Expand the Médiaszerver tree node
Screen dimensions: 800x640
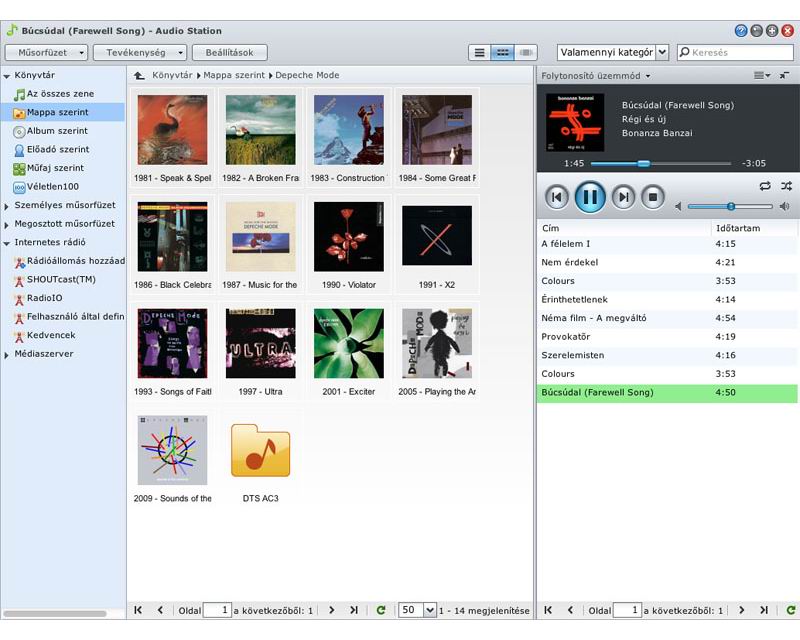7,354
